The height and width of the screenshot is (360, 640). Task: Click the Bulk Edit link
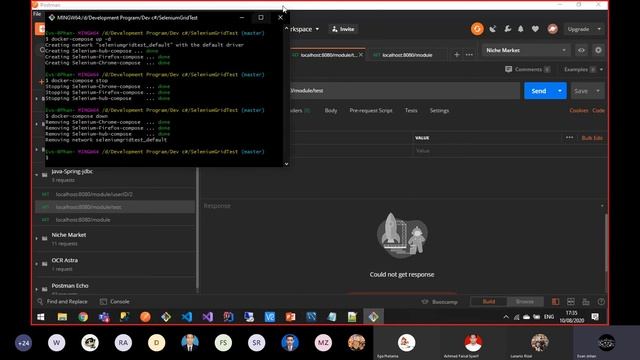[592, 138]
